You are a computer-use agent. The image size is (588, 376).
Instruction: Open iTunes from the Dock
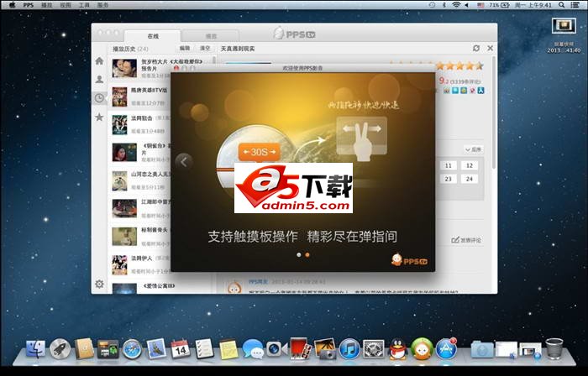click(349, 349)
